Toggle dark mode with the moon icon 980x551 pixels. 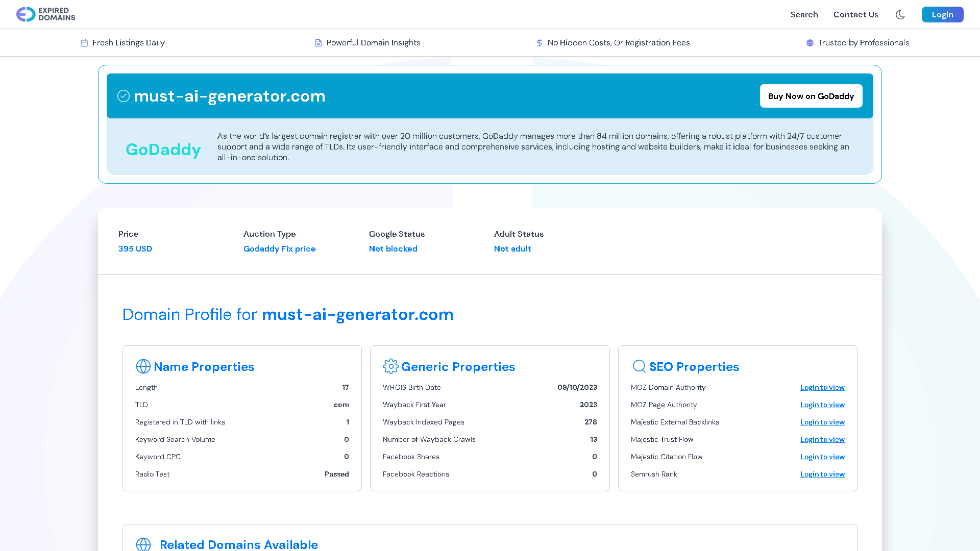pyautogui.click(x=900, y=15)
